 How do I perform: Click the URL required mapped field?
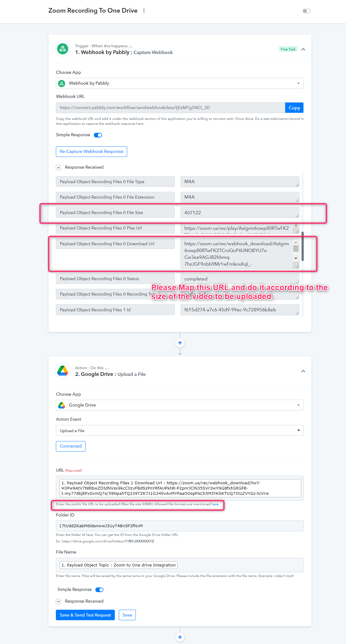180,488
